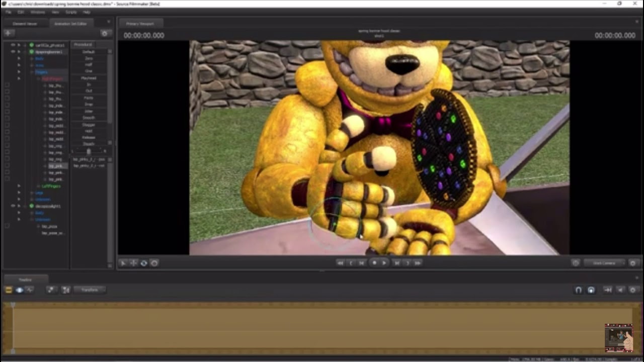The height and width of the screenshot is (362, 644).
Task: Select the bip_pizza control row
Action: (x=49, y=227)
